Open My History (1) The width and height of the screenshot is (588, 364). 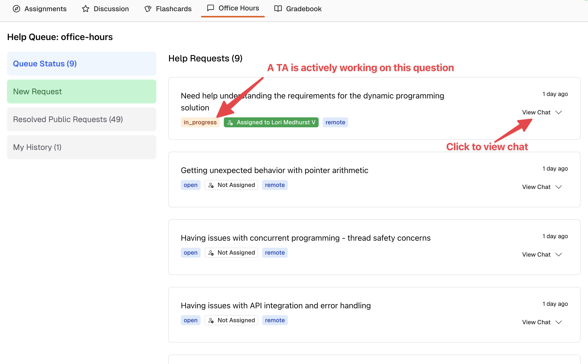(81, 147)
